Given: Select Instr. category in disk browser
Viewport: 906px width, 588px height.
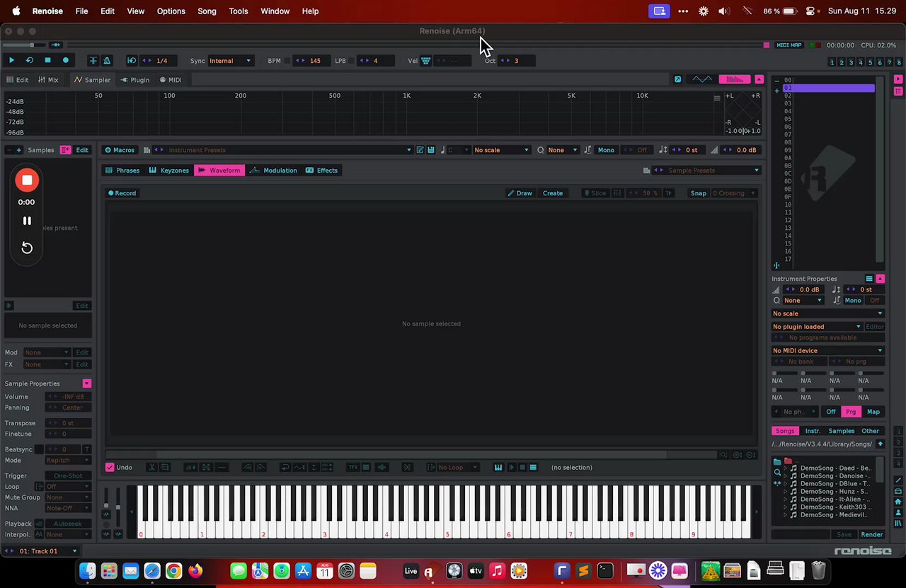Looking at the screenshot, I should click(x=813, y=431).
